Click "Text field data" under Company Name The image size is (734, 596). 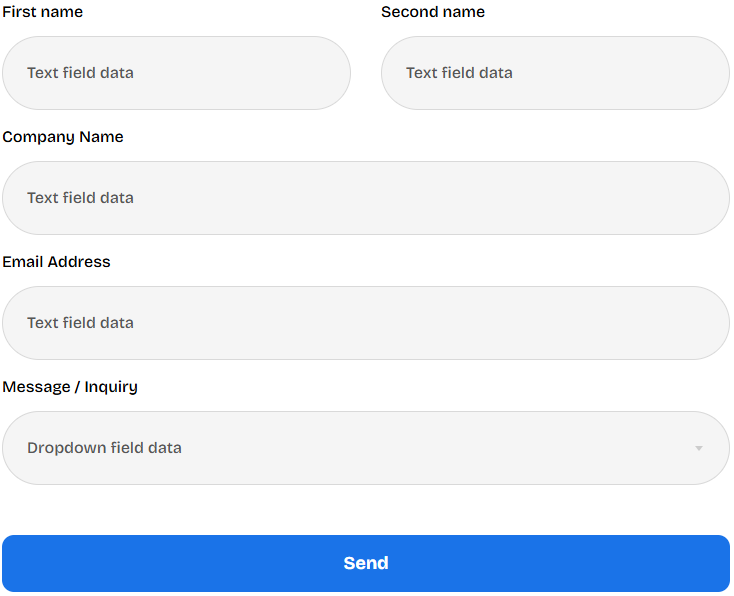click(80, 198)
